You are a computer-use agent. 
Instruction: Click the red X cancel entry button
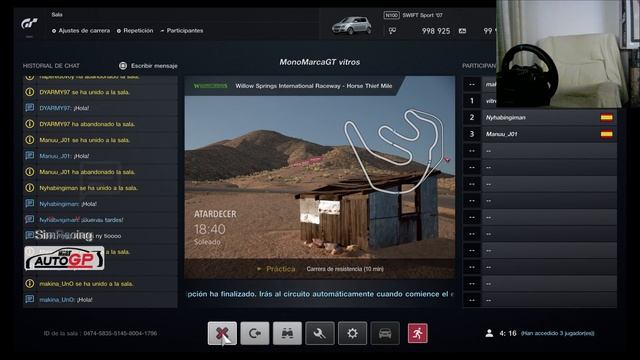click(222, 333)
